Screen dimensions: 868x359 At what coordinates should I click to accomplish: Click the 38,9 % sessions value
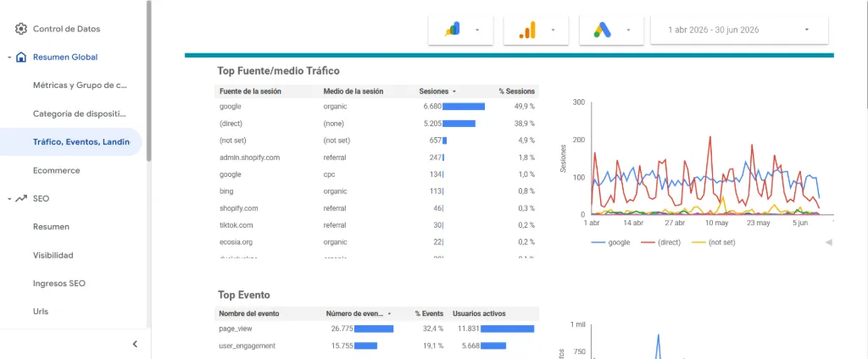[524, 124]
